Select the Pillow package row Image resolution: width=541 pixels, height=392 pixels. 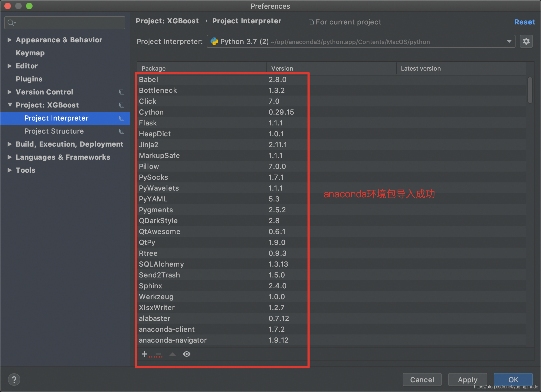[332, 166]
